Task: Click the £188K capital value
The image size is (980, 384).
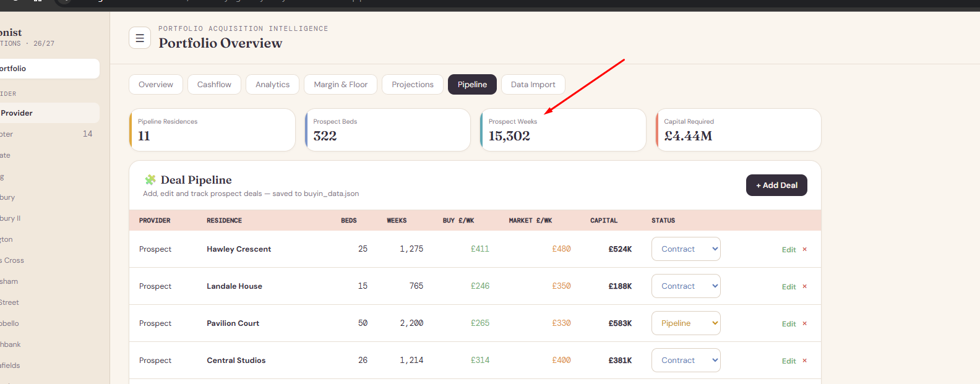Action: click(x=620, y=286)
